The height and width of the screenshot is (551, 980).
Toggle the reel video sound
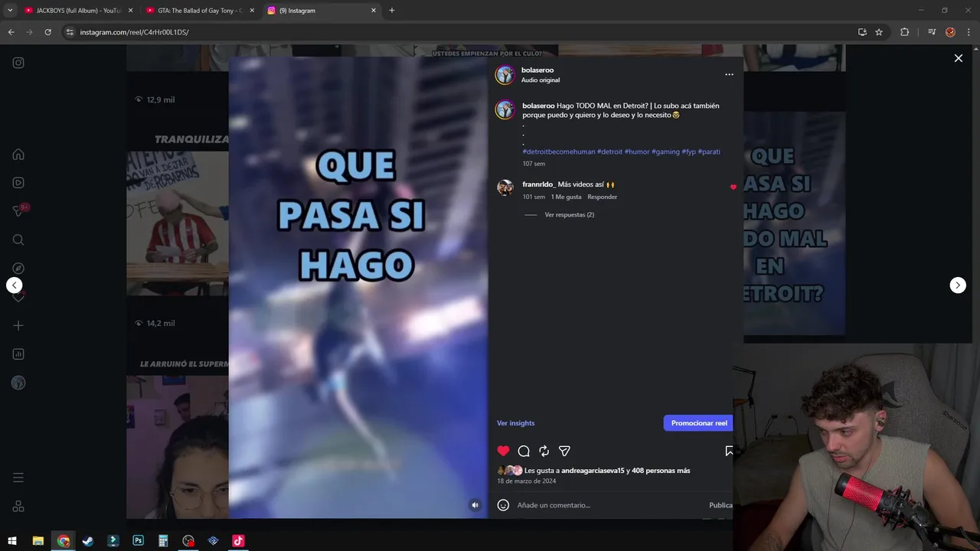(x=475, y=505)
